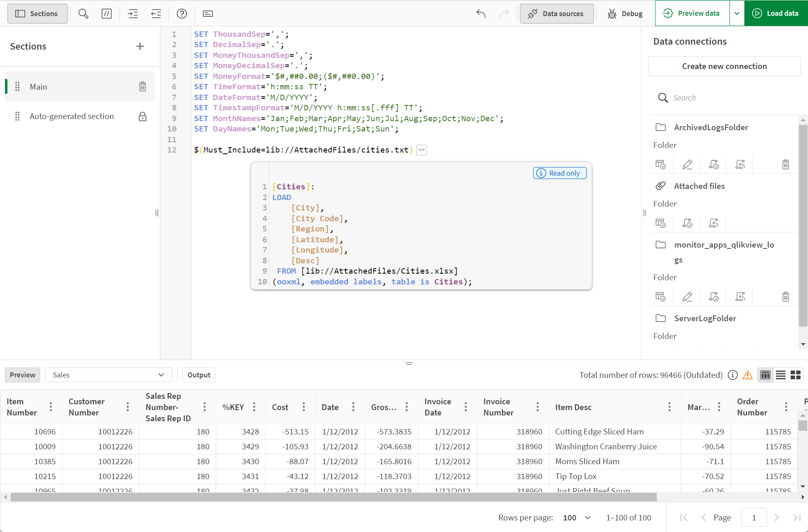Click the Help question mark icon
This screenshot has height=532, width=808.
point(182,13)
